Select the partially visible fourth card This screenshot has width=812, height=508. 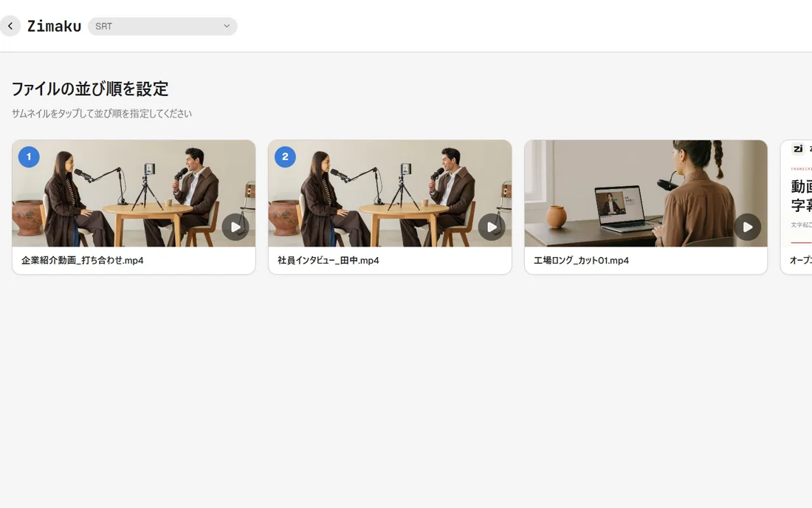(x=796, y=207)
